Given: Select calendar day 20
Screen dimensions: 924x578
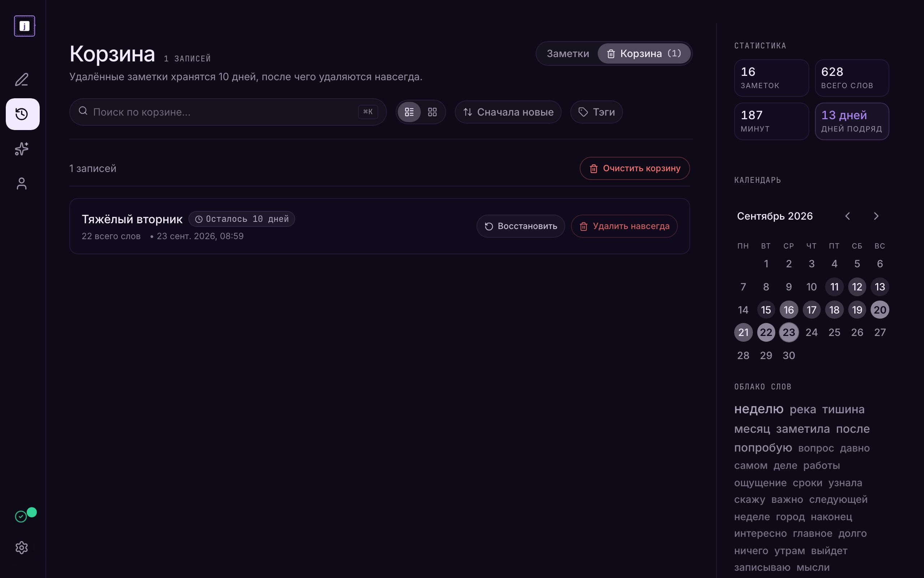Looking at the screenshot, I should [x=880, y=310].
